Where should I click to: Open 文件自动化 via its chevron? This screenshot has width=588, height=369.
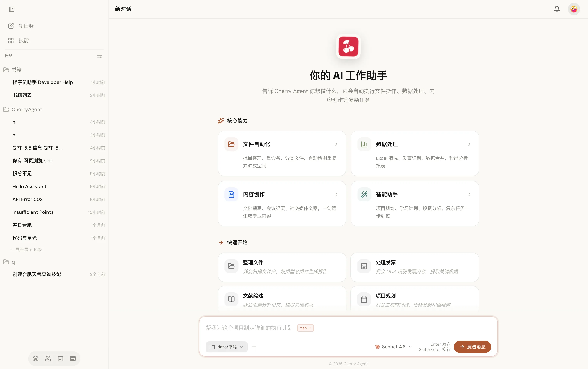point(336,144)
